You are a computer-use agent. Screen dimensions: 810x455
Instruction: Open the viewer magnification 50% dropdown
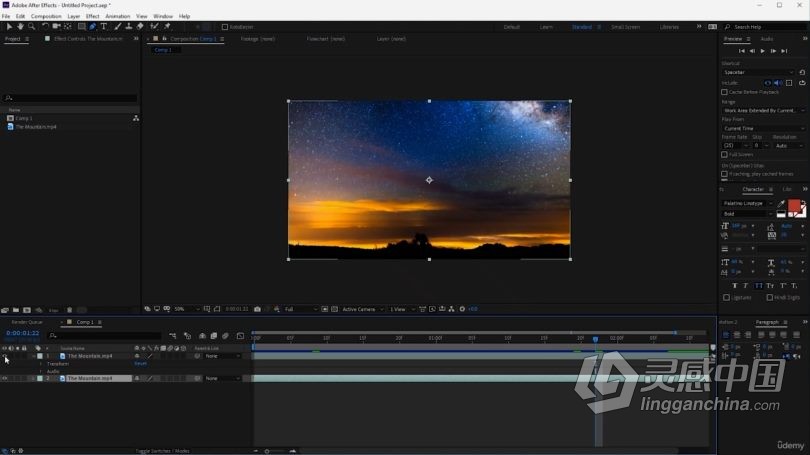[186, 309]
